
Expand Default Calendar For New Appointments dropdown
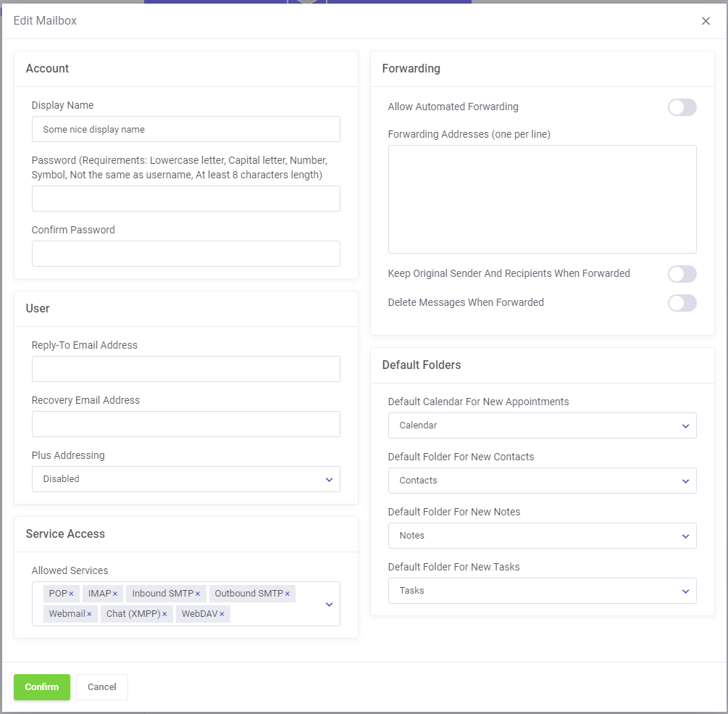pos(542,426)
